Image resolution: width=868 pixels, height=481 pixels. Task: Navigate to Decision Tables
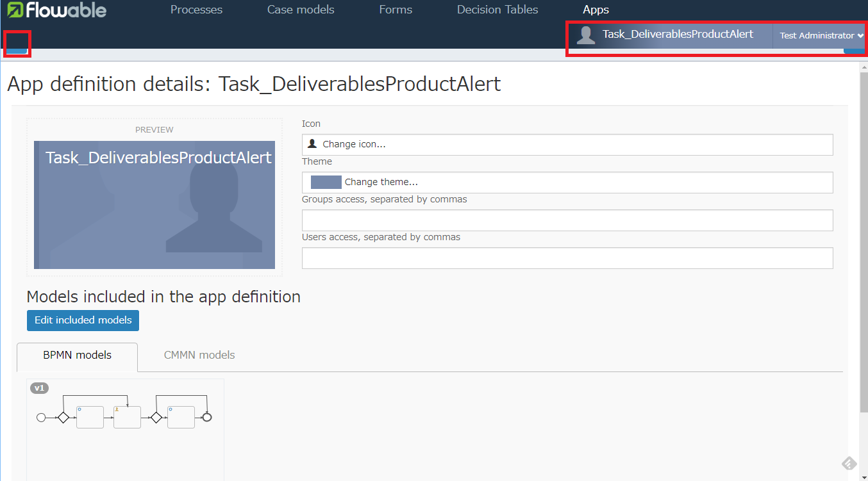coord(497,10)
